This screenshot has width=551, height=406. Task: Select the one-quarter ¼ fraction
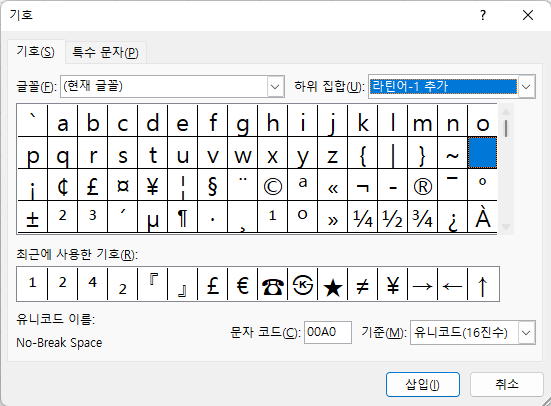(362, 217)
